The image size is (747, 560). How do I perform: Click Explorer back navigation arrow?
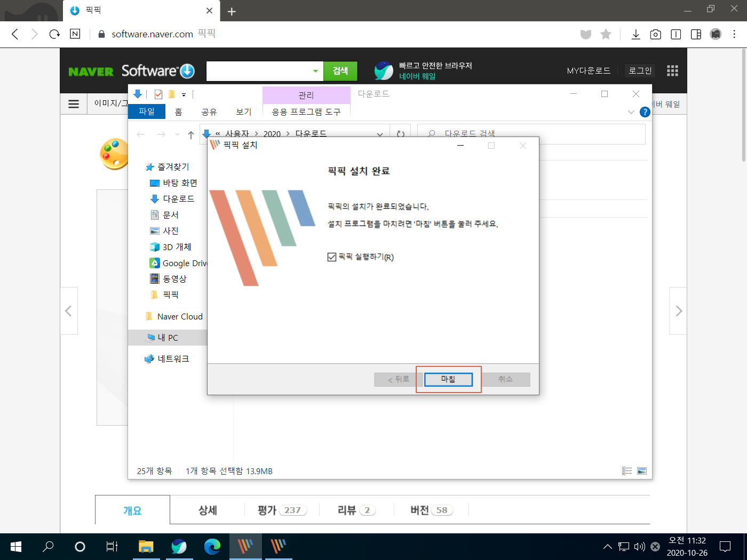[141, 134]
